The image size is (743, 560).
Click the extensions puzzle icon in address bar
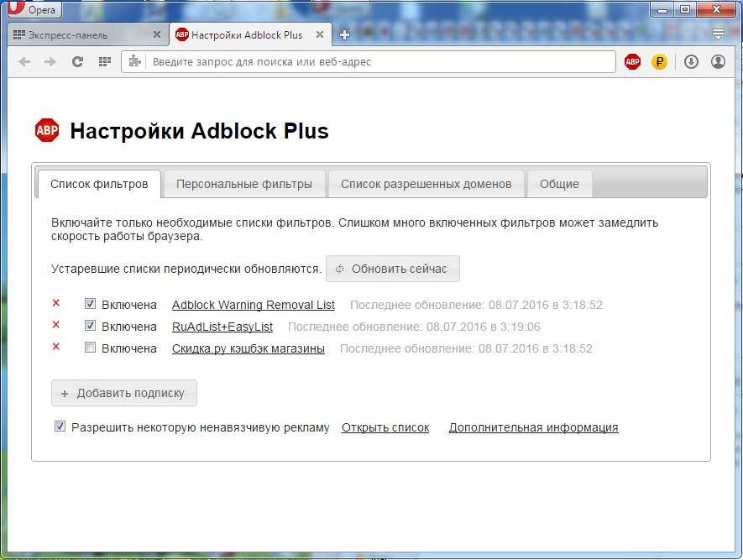pyautogui.click(x=135, y=61)
